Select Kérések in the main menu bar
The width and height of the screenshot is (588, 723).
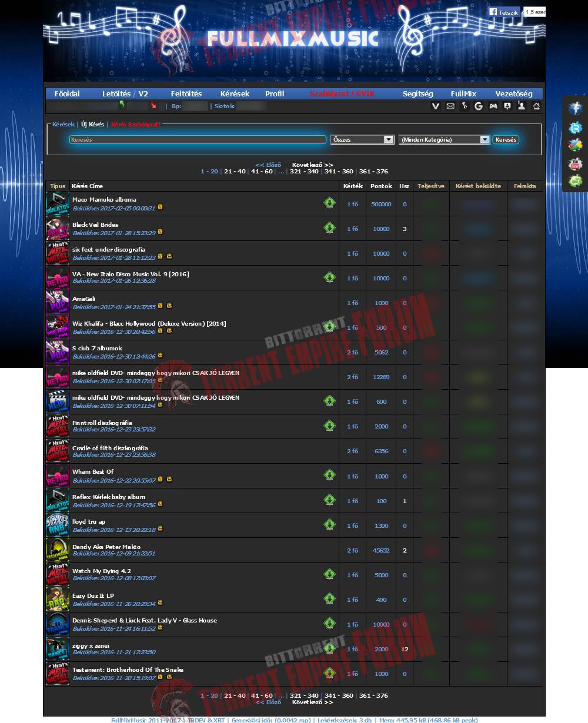click(x=235, y=93)
